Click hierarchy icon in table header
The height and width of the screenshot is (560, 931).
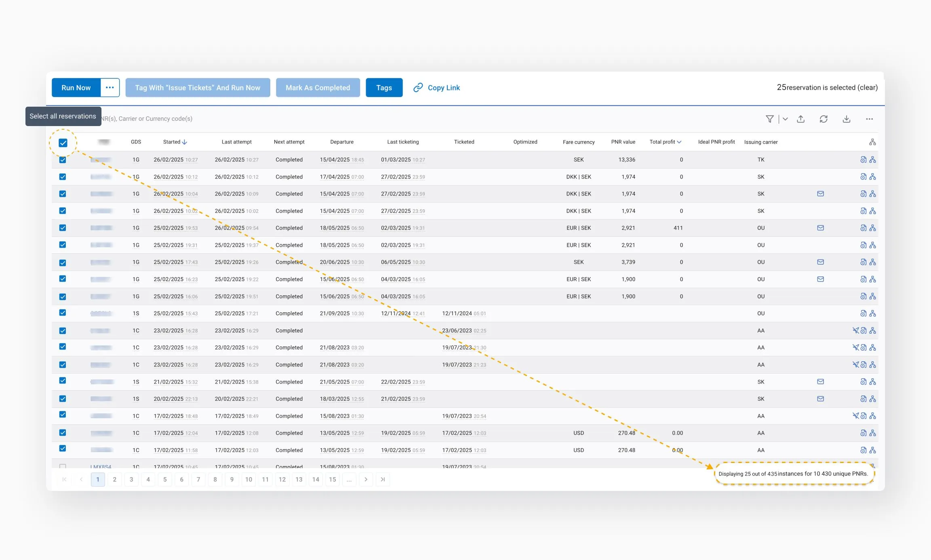(872, 142)
